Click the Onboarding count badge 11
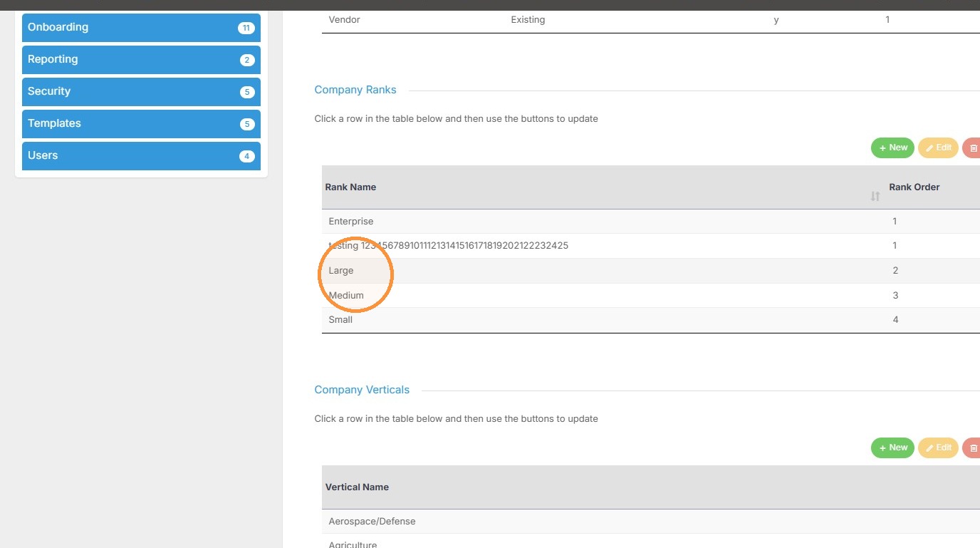The height and width of the screenshot is (548, 980). point(246,28)
